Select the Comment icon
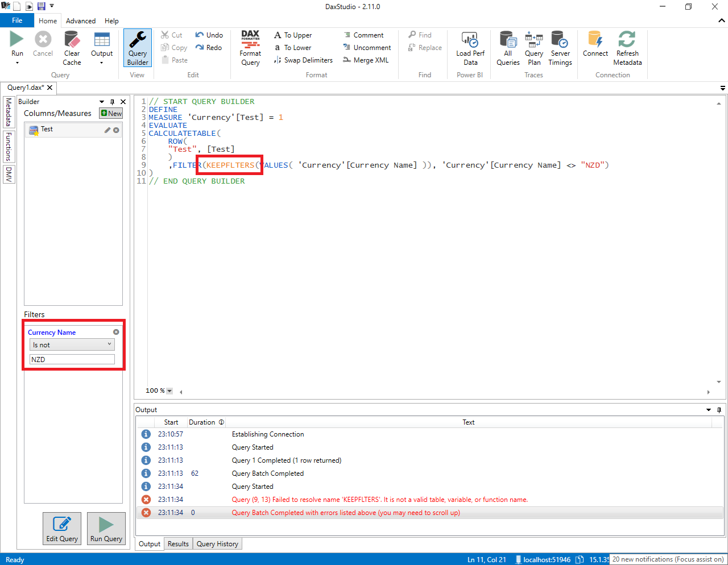Screen dimensions: 728x565 click(x=347, y=35)
